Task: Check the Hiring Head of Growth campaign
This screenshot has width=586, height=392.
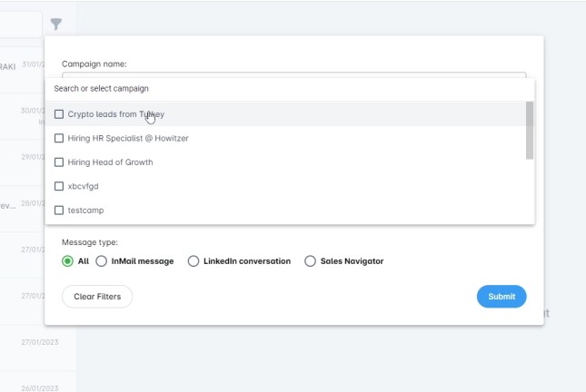Action: tap(59, 162)
